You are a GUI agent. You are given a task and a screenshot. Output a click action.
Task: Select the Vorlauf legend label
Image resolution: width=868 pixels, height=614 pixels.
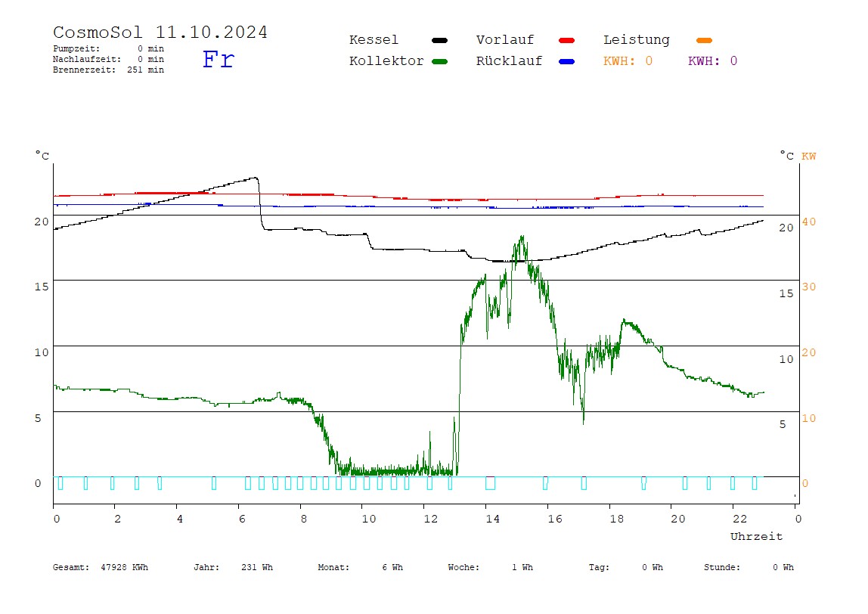click(x=505, y=40)
